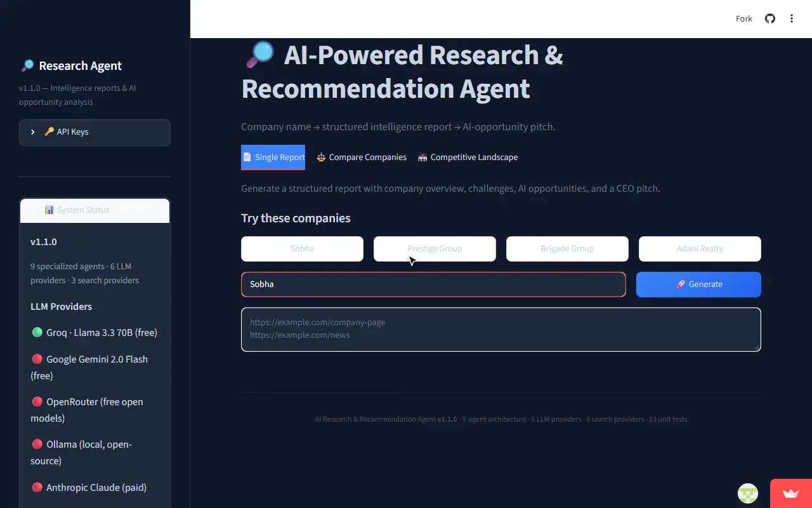Click red status dot for OpenRouter
The image size is (812, 508).
pyautogui.click(x=37, y=401)
